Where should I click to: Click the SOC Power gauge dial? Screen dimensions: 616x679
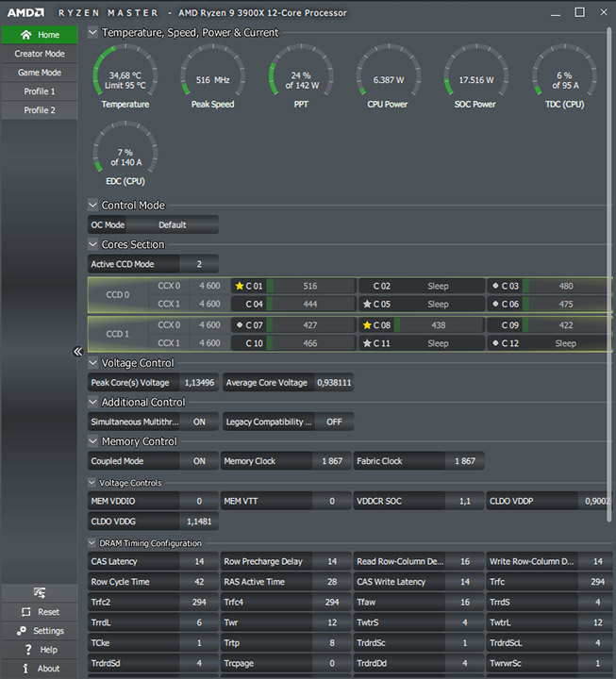(475, 71)
